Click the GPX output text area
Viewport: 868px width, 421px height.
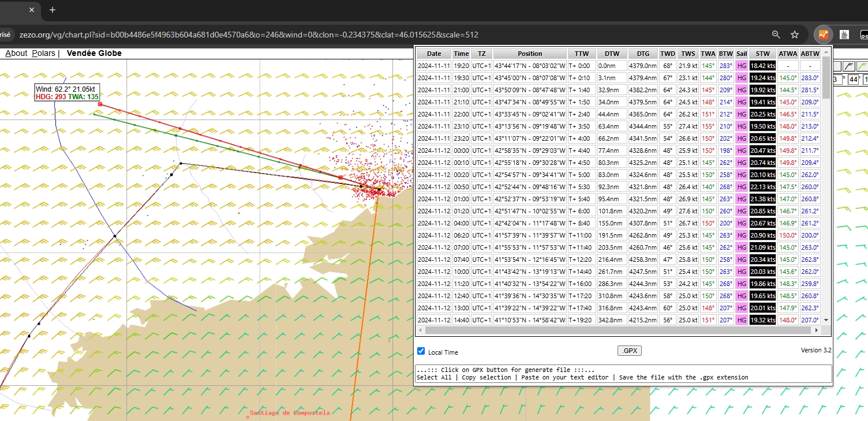click(x=623, y=373)
